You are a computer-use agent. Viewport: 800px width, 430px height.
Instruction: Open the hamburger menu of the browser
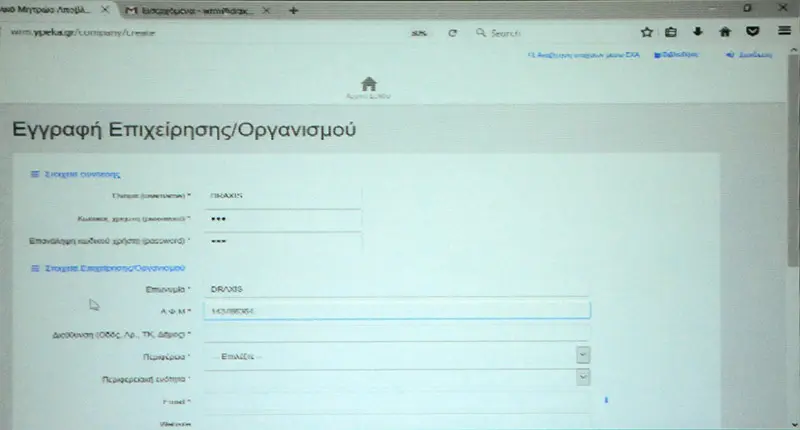(x=784, y=31)
